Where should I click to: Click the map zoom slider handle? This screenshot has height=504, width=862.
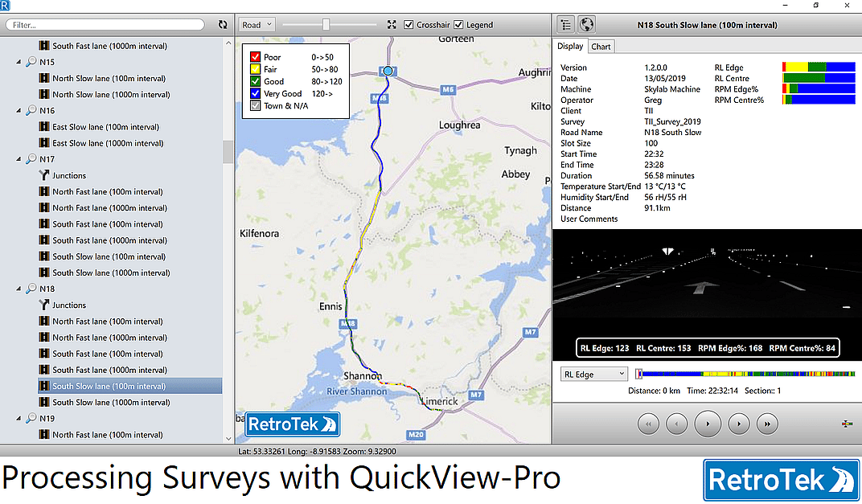(x=326, y=25)
